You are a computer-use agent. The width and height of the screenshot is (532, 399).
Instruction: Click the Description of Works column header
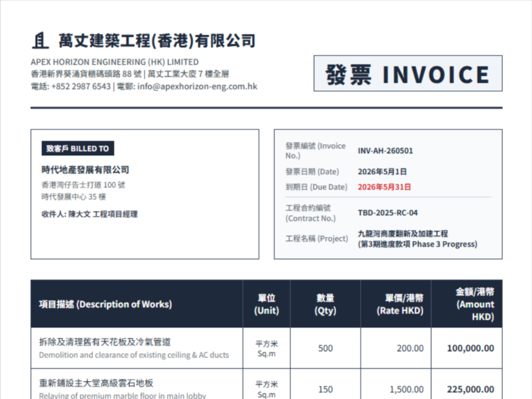137,304
